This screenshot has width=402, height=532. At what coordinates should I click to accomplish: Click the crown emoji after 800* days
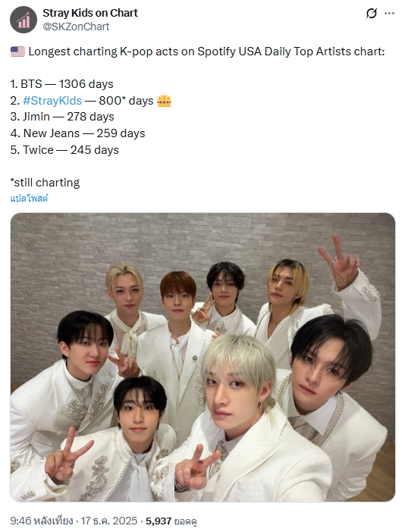[165, 101]
